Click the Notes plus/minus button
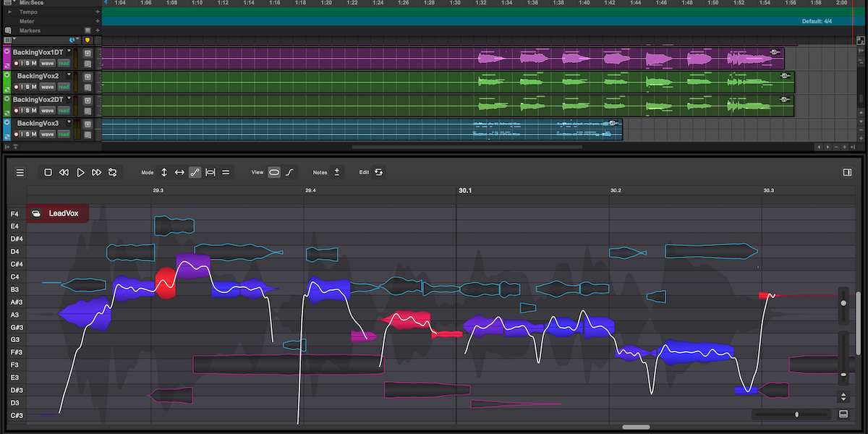This screenshot has width=868, height=434. point(336,173)
